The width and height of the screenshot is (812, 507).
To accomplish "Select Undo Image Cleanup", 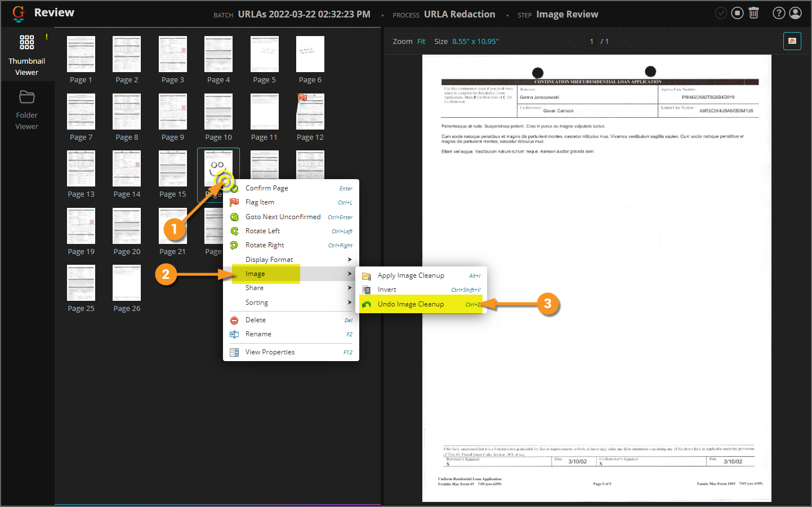I will coord(421,304).
